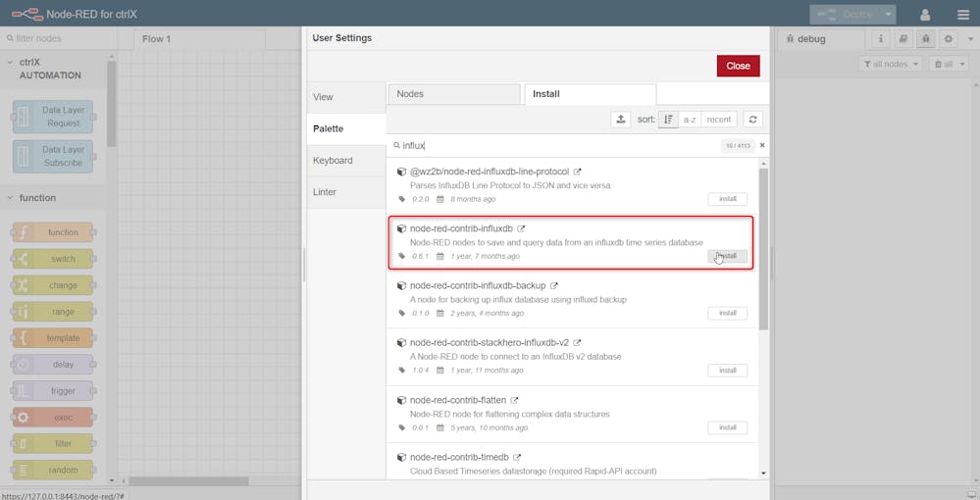This screenshot has width=980, height=500.
Task: Click the Deploy button
Action: 845,14
